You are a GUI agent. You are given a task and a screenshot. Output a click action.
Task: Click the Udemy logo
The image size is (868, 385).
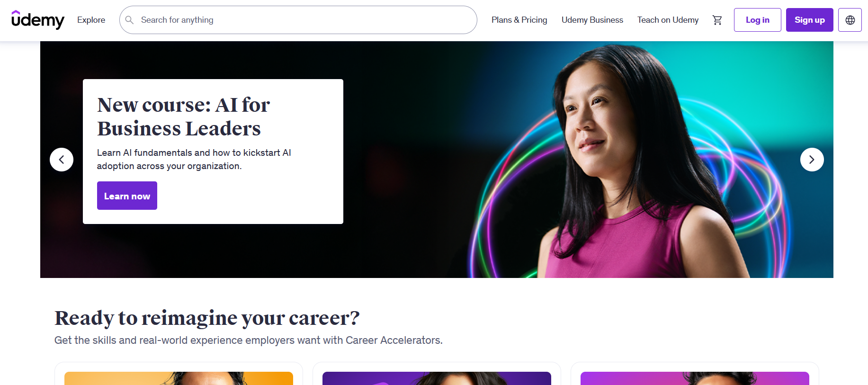tap(37, 20)
